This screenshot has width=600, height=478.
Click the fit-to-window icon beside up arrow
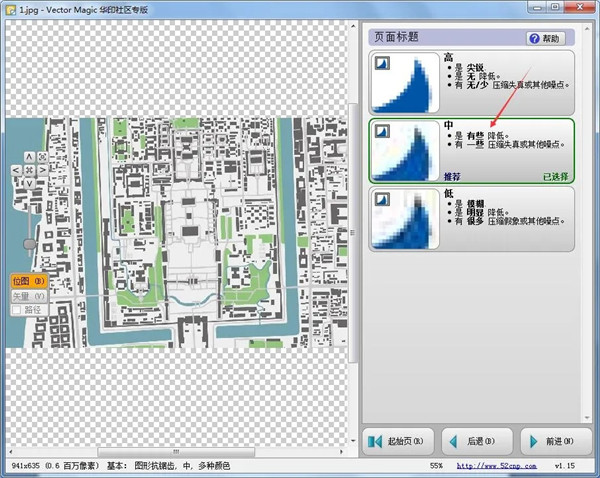click(x=40, y=157)
